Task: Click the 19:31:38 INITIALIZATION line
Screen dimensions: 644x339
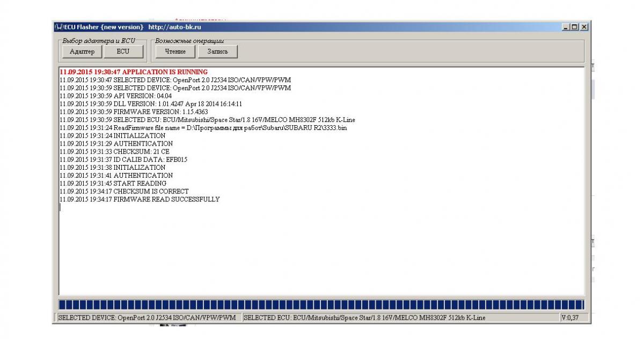Action: (x=113, y=167)
